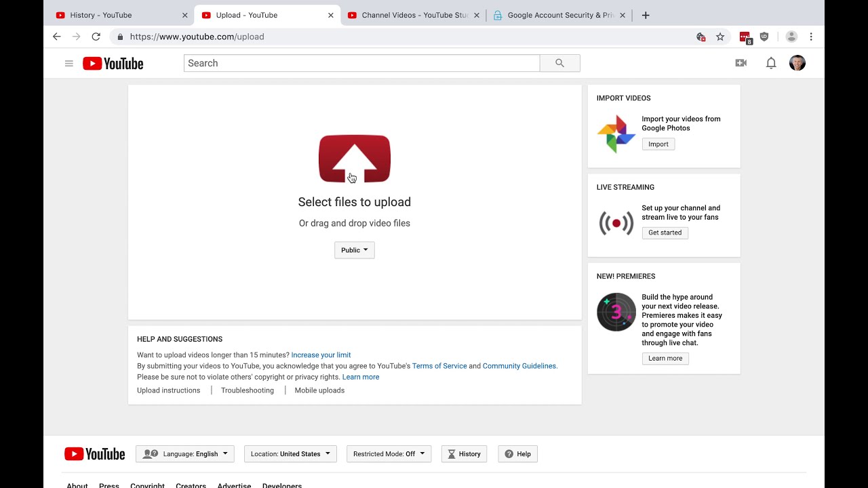Open the Mobile uploads link
The height and width of the screenshot is (488, 868).
[x=319, y=390]
